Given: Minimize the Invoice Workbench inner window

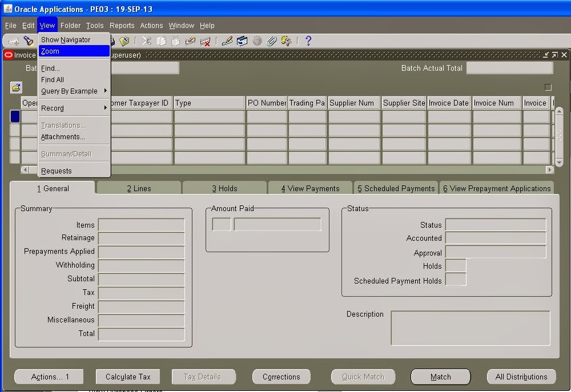Looking at the screenshot, I should 545,55.
